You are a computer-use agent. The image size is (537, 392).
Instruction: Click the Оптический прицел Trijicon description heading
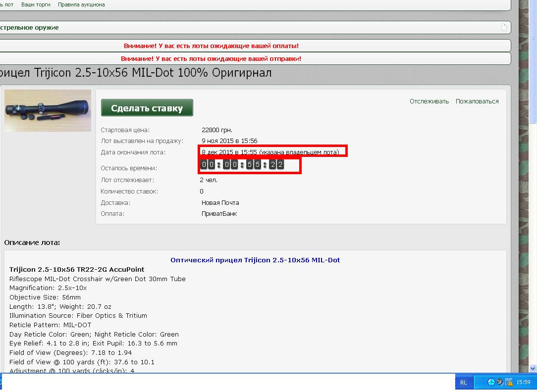[255, 260]
